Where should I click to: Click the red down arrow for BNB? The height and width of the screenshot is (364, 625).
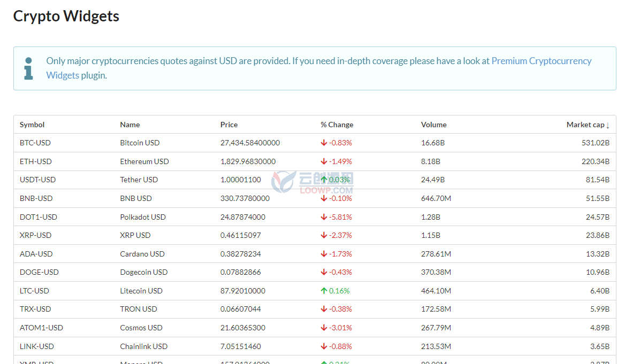[324, 198]
